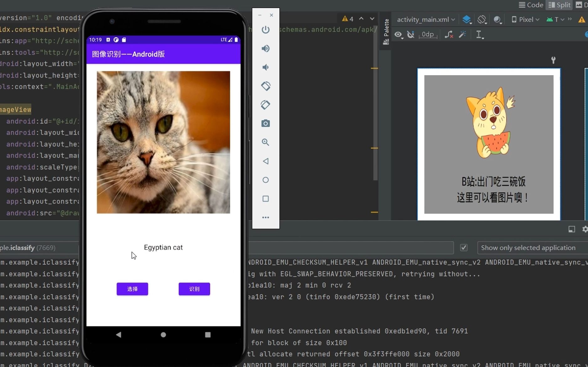Open emulator extended controls (three dots)
Screen dimensions: 588x367
tap(265, 217)
